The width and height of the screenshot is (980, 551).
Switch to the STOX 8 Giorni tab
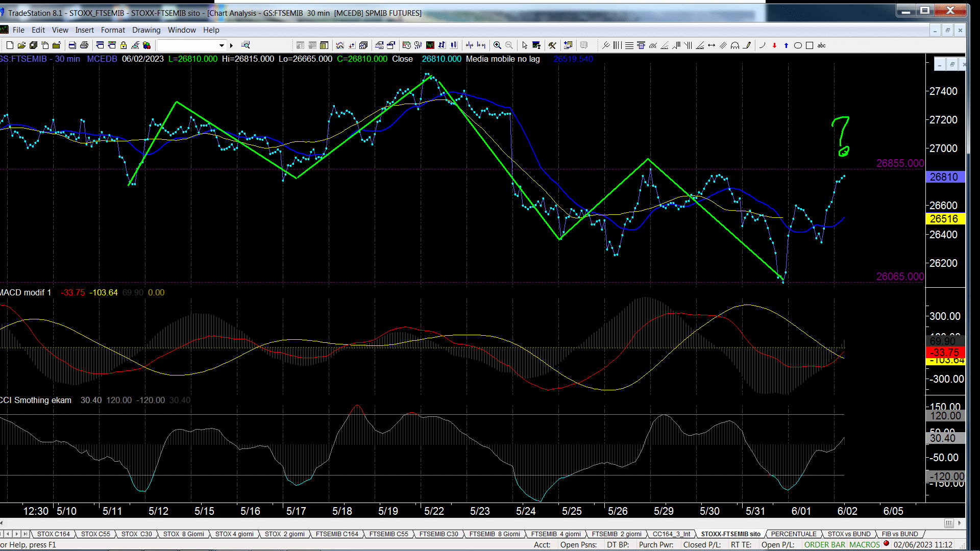[x=184, y=534]
